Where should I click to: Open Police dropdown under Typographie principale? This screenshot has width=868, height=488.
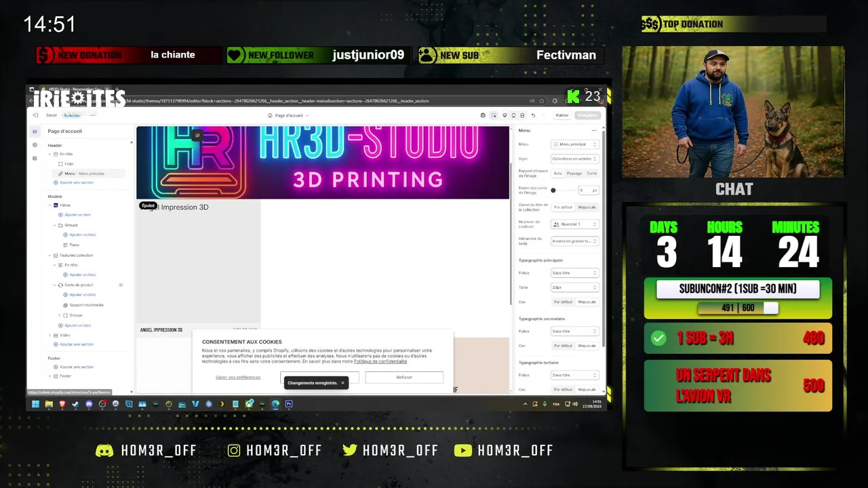coord(574,273)
